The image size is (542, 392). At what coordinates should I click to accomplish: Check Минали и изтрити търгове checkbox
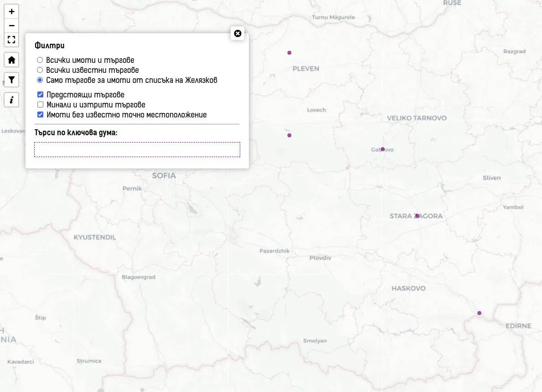point(41,105)
